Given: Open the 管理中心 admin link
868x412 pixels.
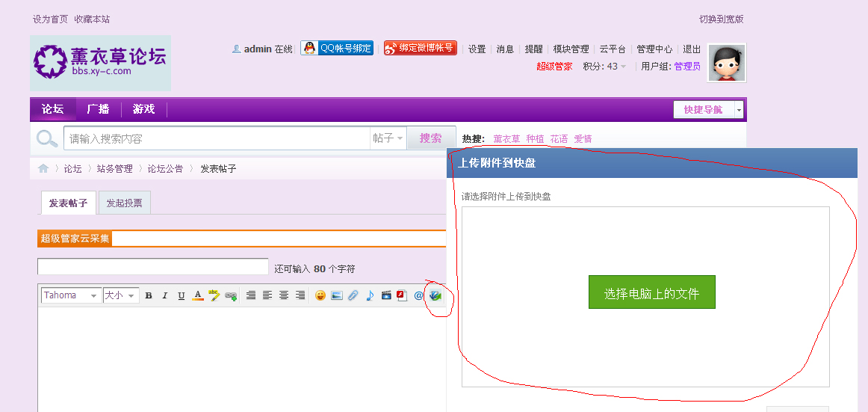Looking at the screenshot, I should coord(655,49).
